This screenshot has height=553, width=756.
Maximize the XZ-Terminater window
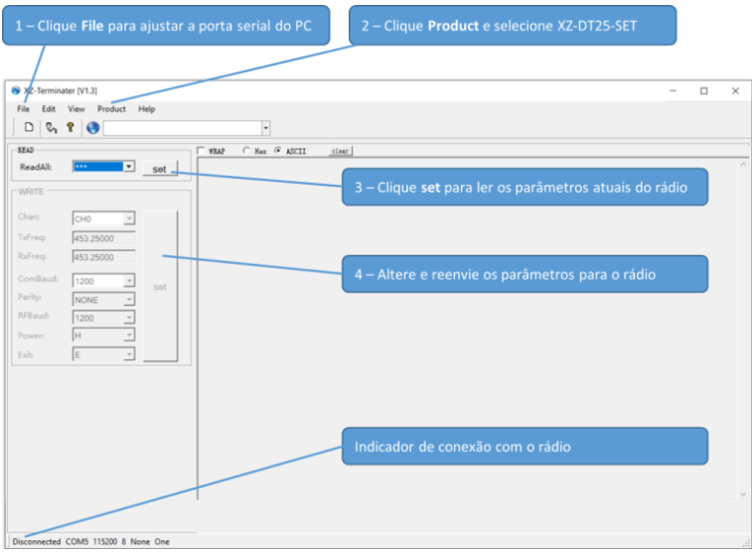[703, 90]
